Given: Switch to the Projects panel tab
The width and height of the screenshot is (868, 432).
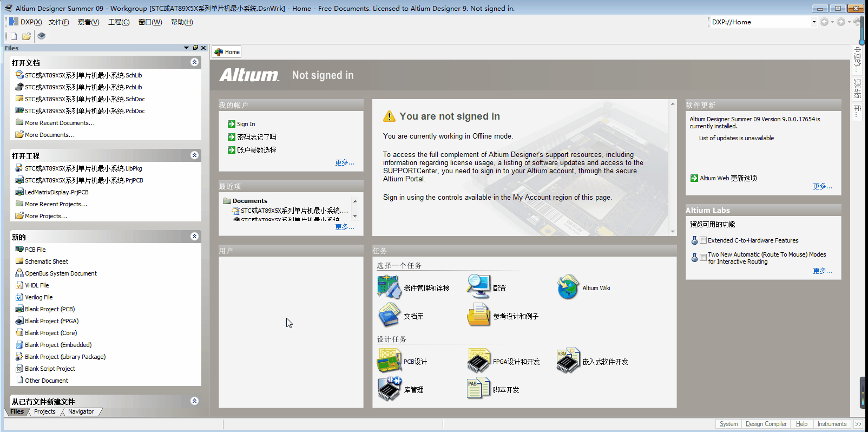Looking at the screenshot, I should coord(45,411).
